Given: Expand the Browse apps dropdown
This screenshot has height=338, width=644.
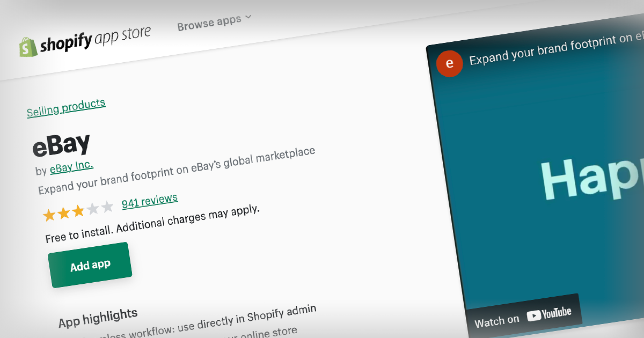Looking at the screenshot, I should point(214,22).
